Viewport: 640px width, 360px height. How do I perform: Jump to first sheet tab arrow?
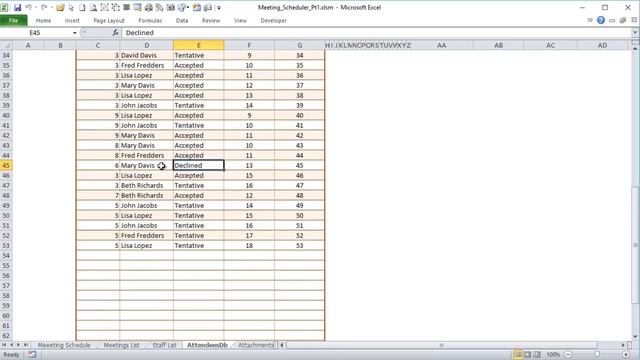(x=4, y=345)
